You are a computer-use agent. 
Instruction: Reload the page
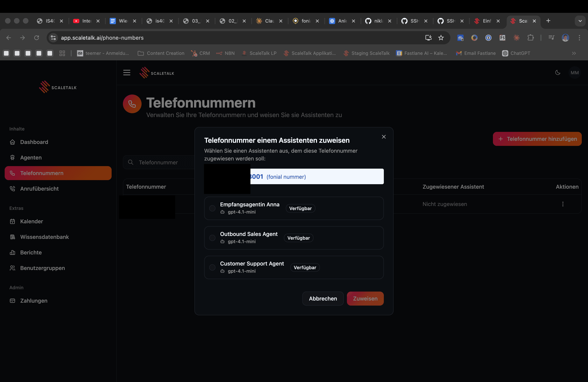click(x=37, y=38)
